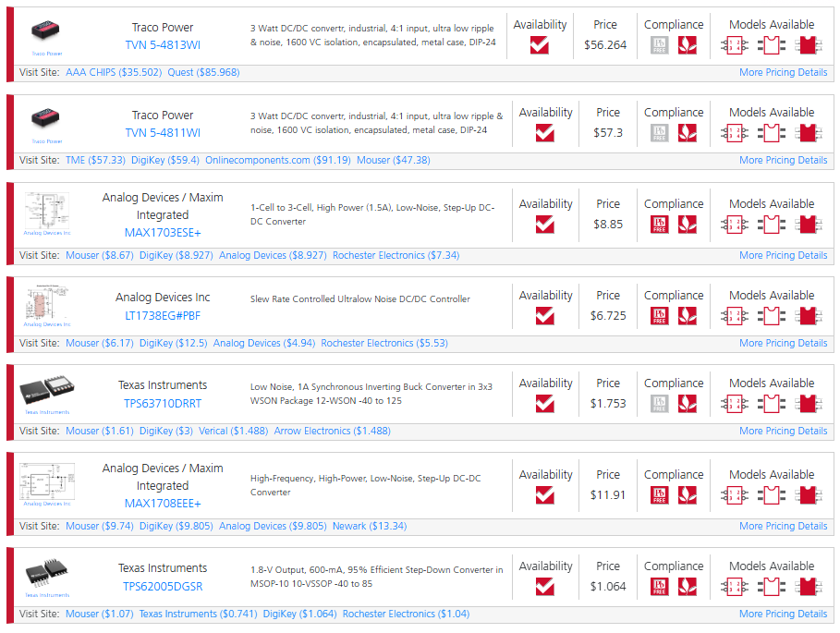Click Pb-free icon for MAX1708EEE+
Screen dimensions: 840x633
point(660,495)
